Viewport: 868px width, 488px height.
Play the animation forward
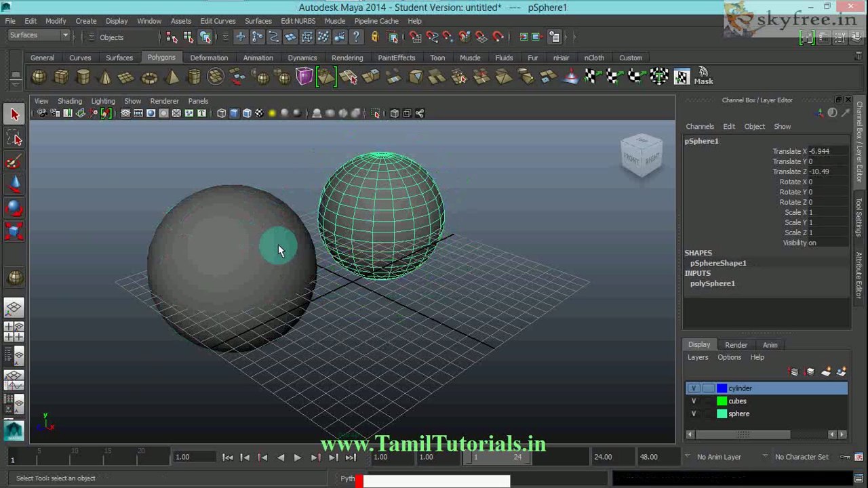click(297, 457)
